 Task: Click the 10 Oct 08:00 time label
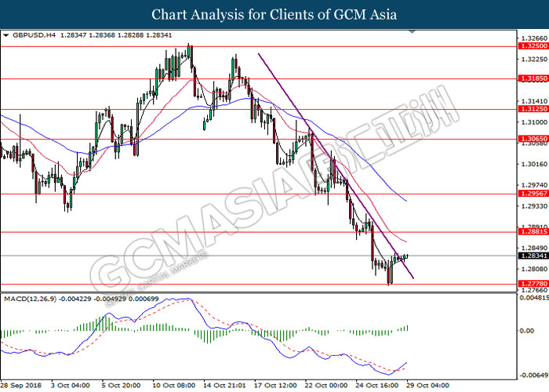point(174,386)
